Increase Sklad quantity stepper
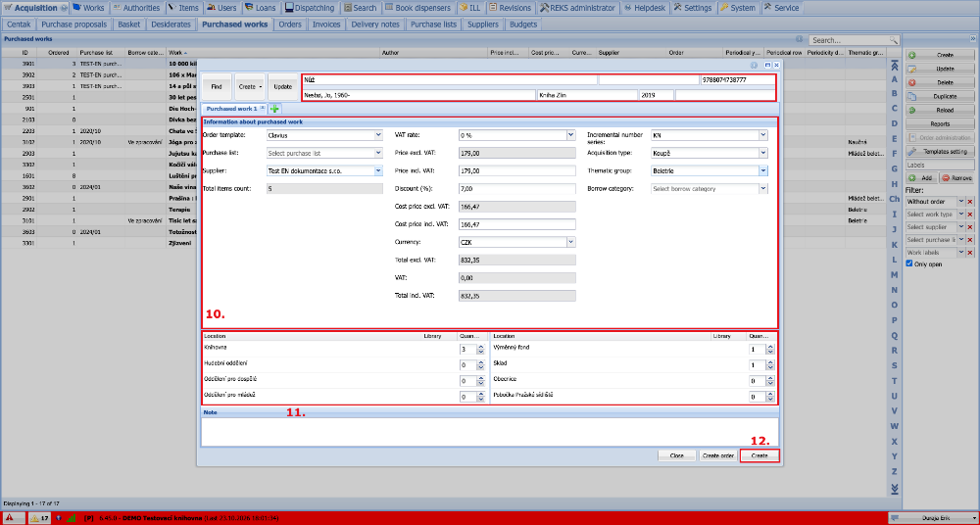The width and height of the screenshot is (980, 525). [770, 362]
